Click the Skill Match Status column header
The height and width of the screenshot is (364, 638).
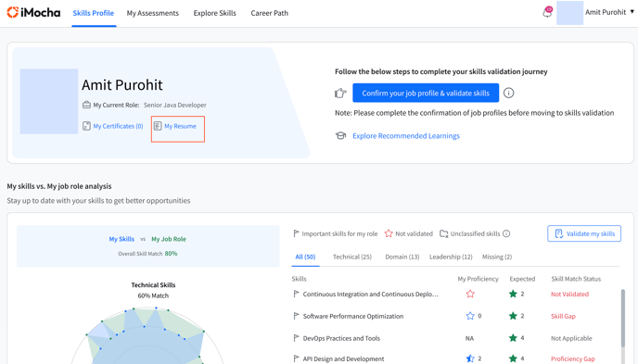tap(576, 279)
